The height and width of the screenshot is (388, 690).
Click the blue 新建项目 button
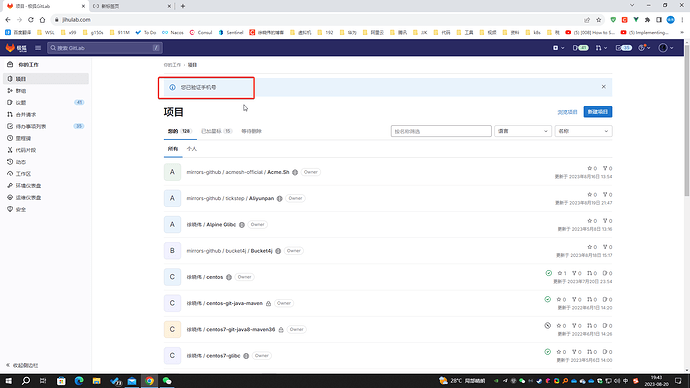pos(598,112)
